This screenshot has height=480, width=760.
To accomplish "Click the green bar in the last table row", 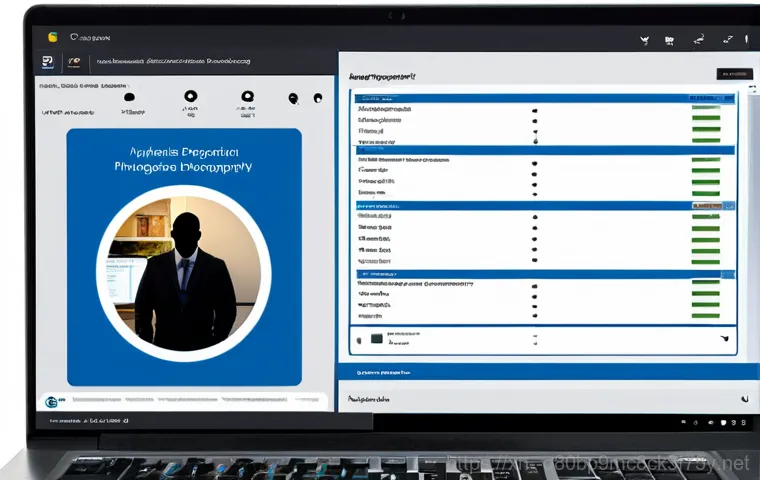I will click(x=706, y=316).
